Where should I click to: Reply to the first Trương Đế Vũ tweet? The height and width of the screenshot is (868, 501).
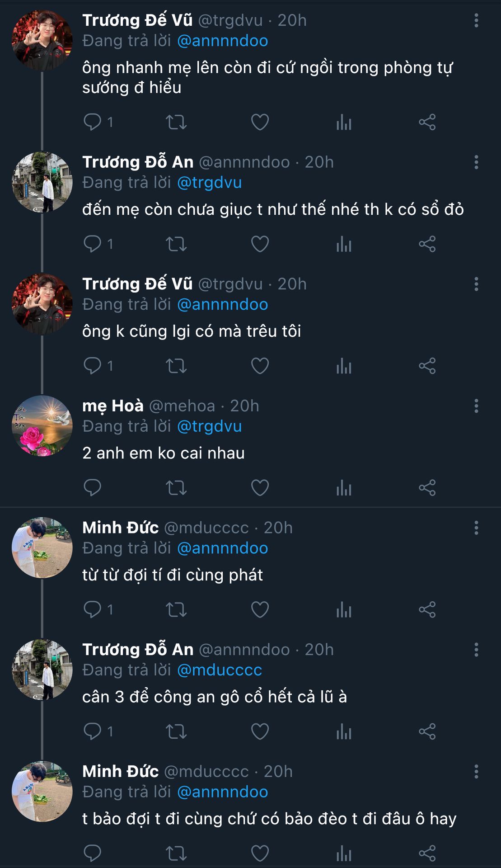pos(93,122)
